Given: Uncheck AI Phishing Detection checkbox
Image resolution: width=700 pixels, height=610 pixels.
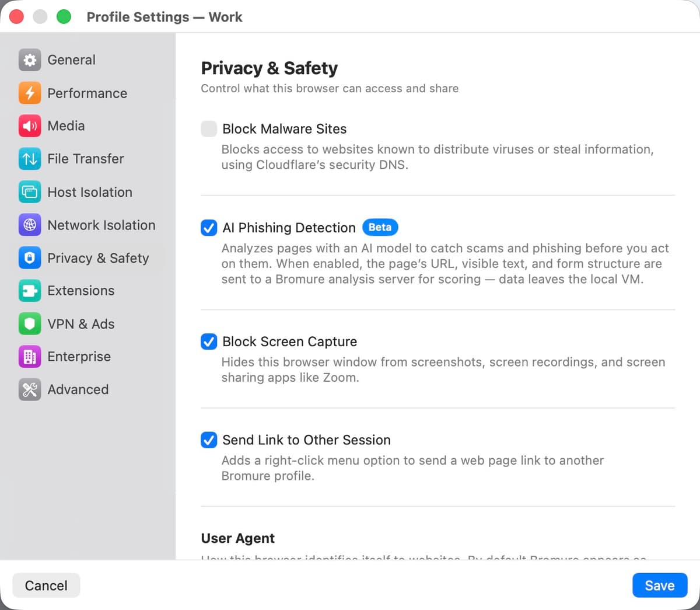Looking at the screenshot, I should point(209,228).
